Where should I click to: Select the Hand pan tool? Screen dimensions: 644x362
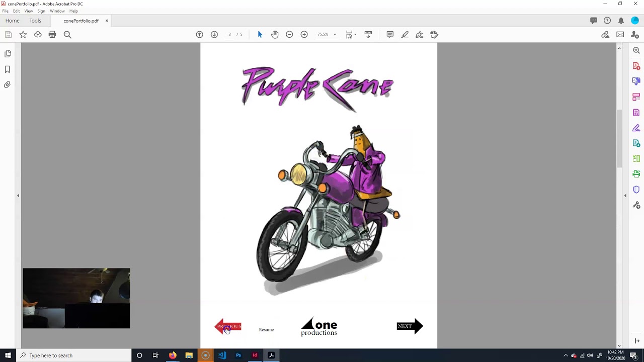coord(275,35)
